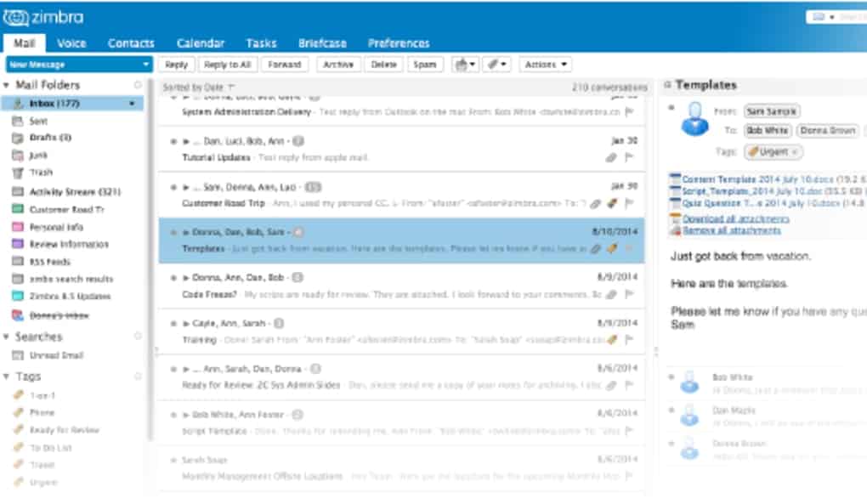Flag the Code Freeze conversation
The image size is (867, 504).
[x=629, y=295]
